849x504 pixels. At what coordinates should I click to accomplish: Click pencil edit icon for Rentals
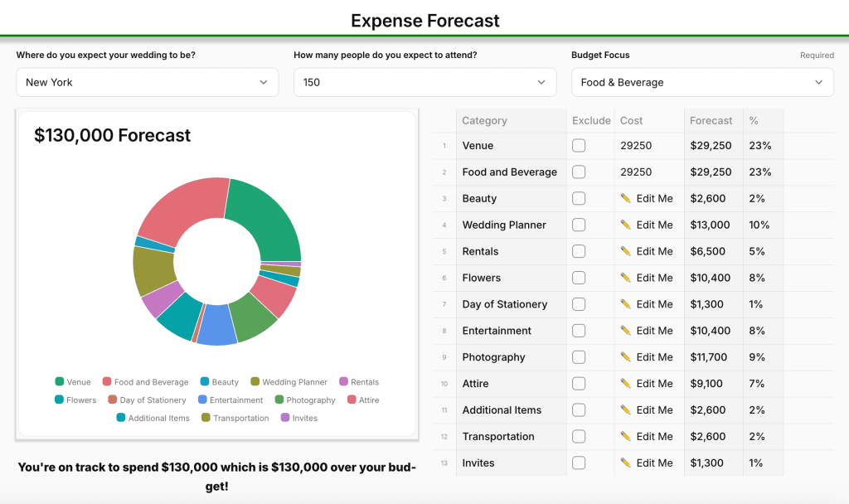coord(625,251)
